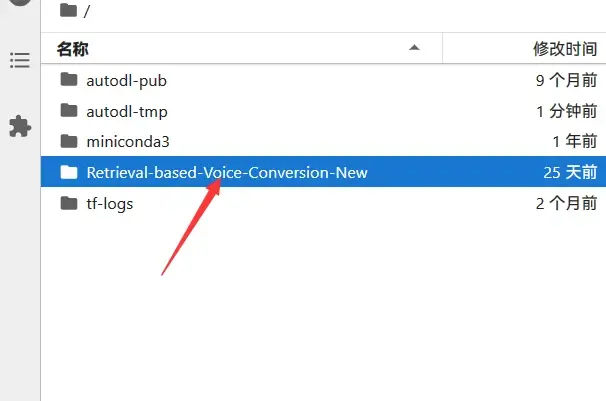The image size is (606, 401).
Task: Click the root folder breadcrumb icon
Action: pos(69,10)
